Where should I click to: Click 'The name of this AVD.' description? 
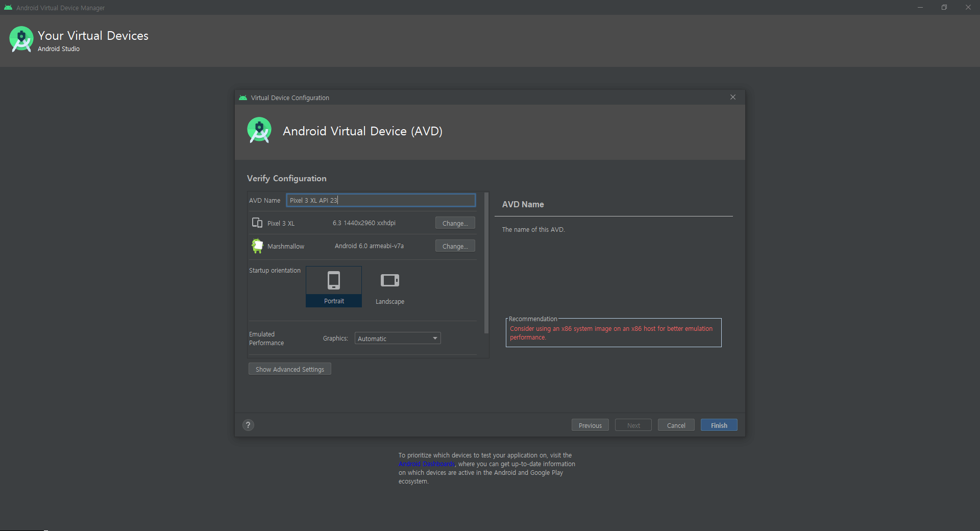[x=533, y=230]
